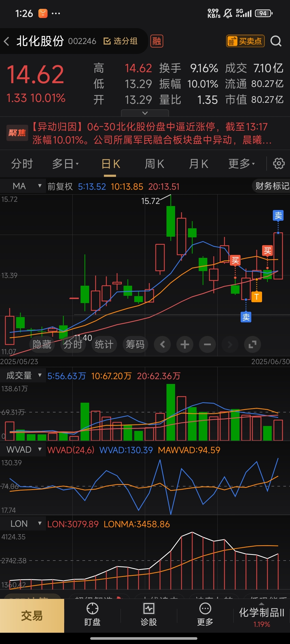This screenshot has width=290, height=644.
Task: Change WVAD indicator dropdown
Action: [x=23, y=449]
